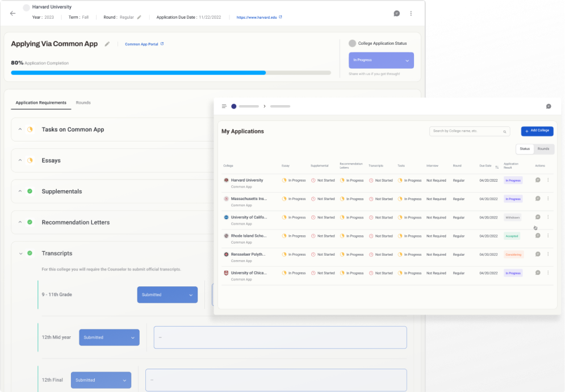This screenshot has width=565, height=392.
Task: Click the Withdrawn result badge for University of Califo...
Action: click(512, 218)
